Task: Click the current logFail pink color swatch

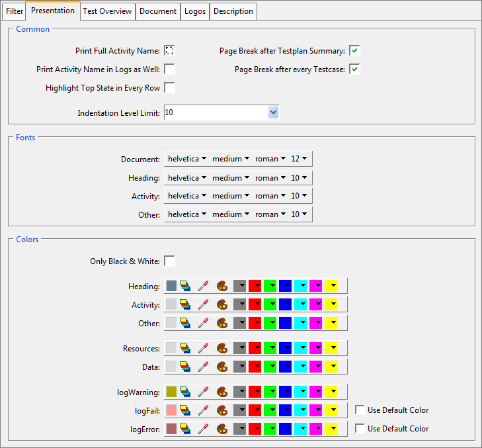Action: click(171, 410)
